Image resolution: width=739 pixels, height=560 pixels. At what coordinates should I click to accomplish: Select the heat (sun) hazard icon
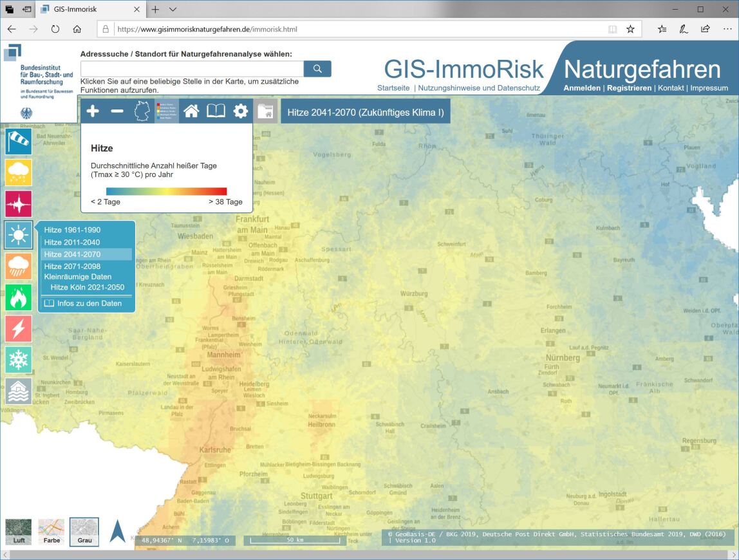[x=19, y=235]
